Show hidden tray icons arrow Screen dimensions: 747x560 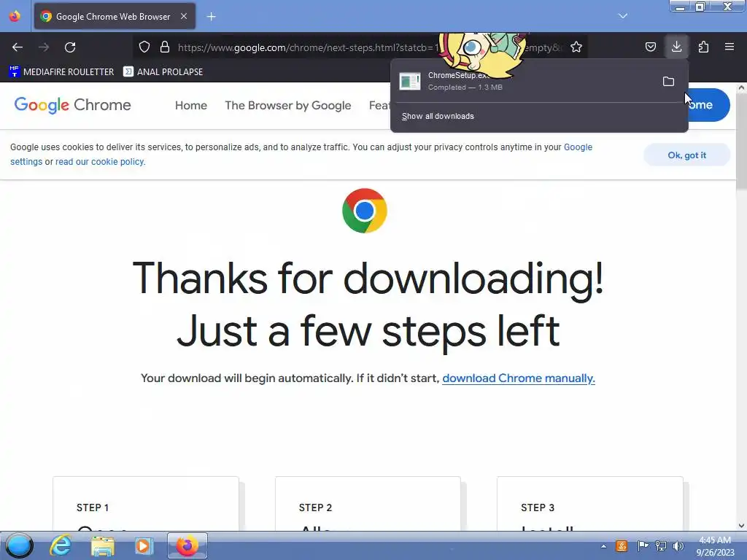pyautogui.click(x=603, y=546)
